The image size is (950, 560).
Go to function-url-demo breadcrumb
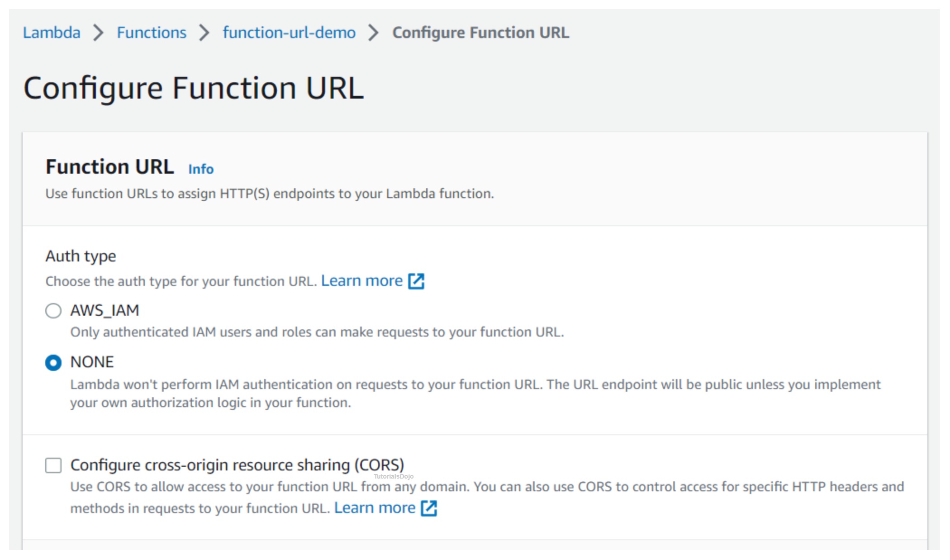tap(289, 33)
